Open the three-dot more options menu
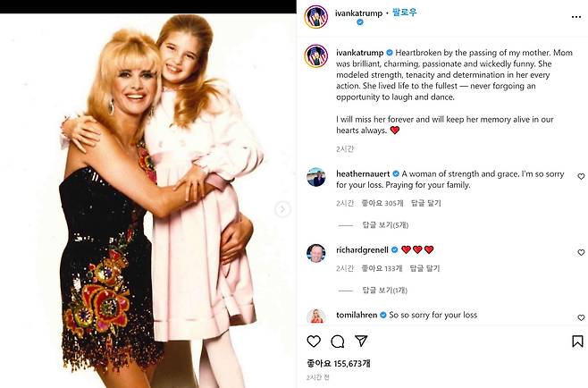Viewport: 588px width, 388px height. point(576,17)
